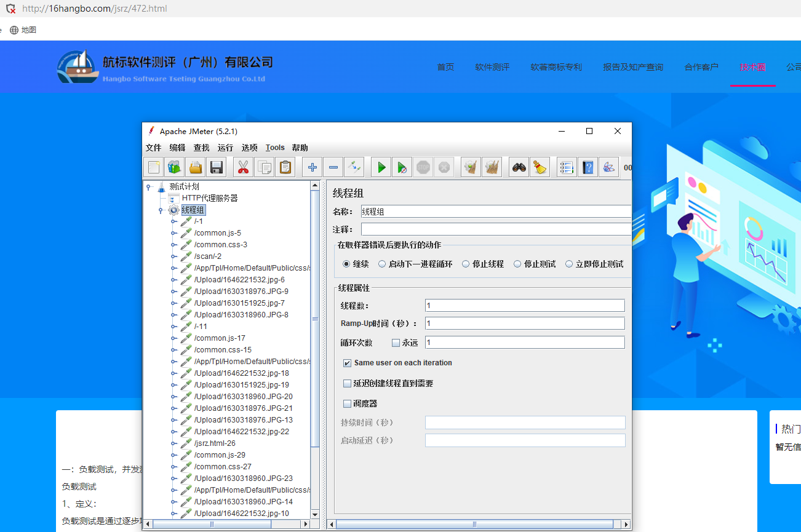Clear results with the single broom icon
The width and height of the screenshot is (801, 532).
pyautogui.click(x=471, y=167)
